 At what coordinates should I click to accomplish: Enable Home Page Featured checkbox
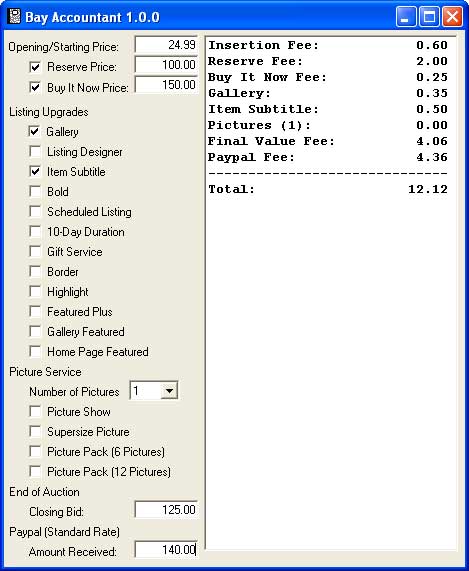35,352
